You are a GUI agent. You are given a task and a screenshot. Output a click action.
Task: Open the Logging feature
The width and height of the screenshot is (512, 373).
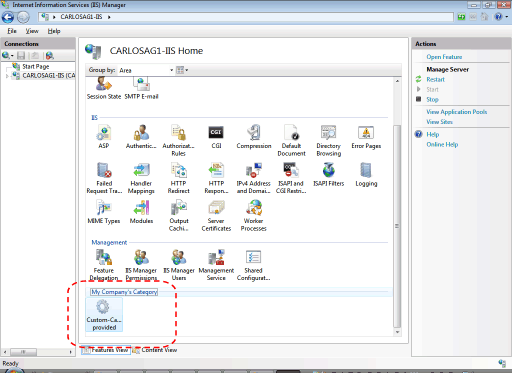[366, 175]
